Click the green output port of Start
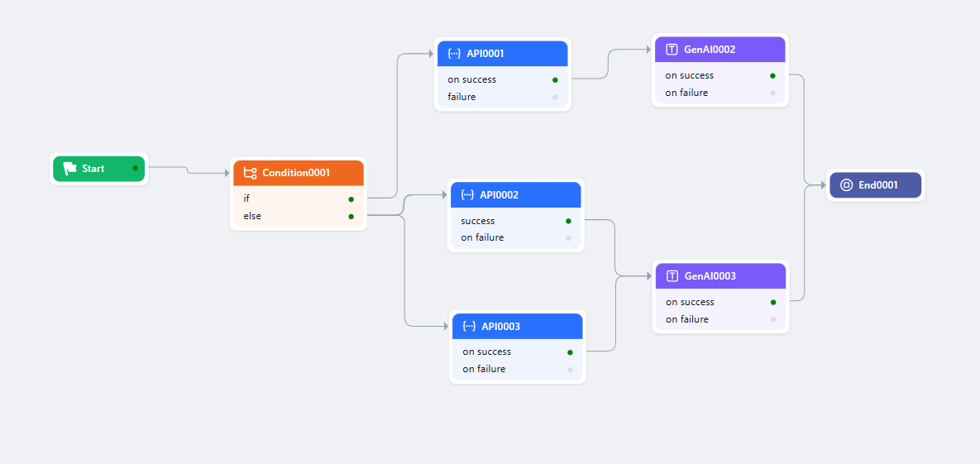The height and width of the screenshot is (464, 980). (136, 168)
